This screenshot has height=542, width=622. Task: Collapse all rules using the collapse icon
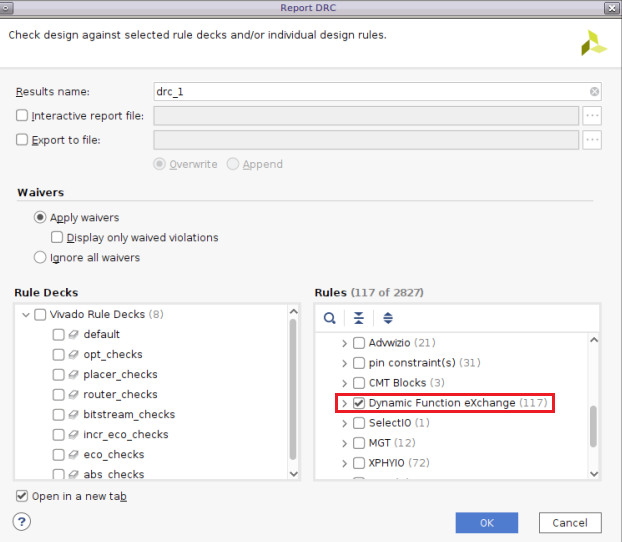[x=359, y=318]
